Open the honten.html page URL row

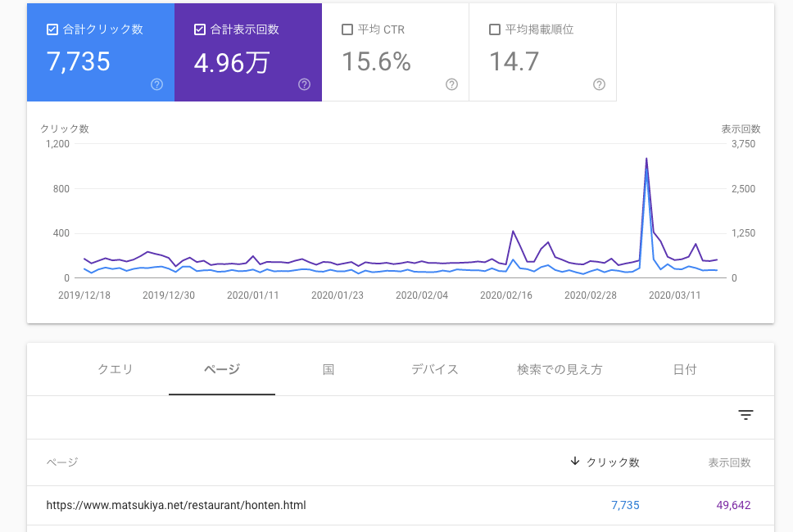(x=176, y=505)
